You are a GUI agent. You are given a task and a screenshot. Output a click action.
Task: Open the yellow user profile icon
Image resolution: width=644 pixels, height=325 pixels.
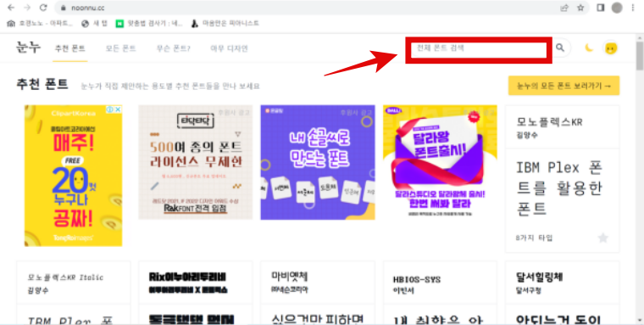(611, 48)
